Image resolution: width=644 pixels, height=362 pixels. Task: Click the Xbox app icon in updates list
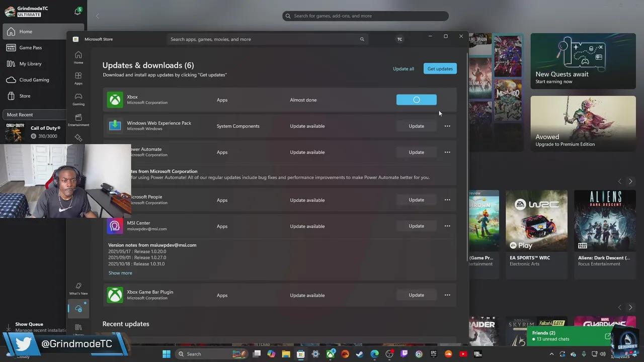click(115, 100)
